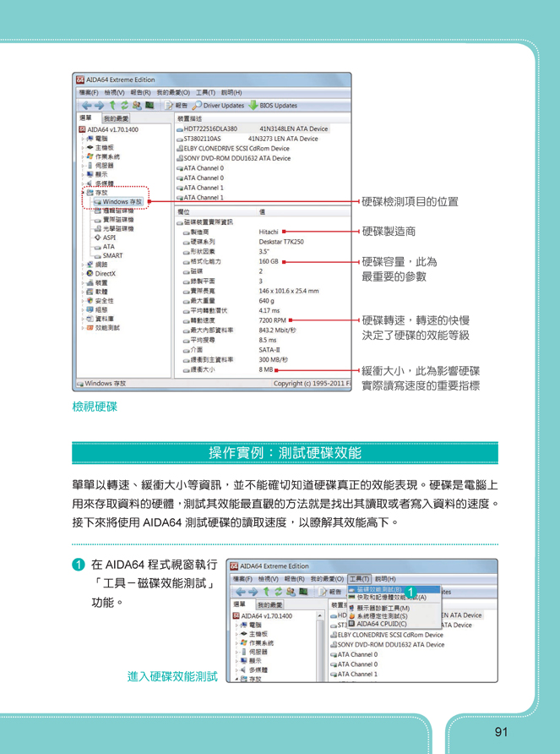Click Back arrow in disk-details AIDA64 window
Viewport: 560px width, 754px height.
(86, 106)
